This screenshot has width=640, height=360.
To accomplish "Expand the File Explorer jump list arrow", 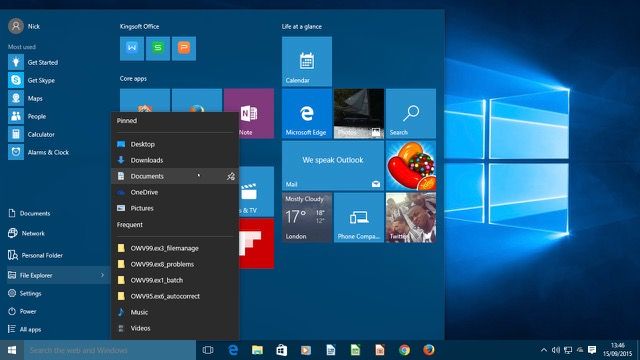I will coord(102,275).
